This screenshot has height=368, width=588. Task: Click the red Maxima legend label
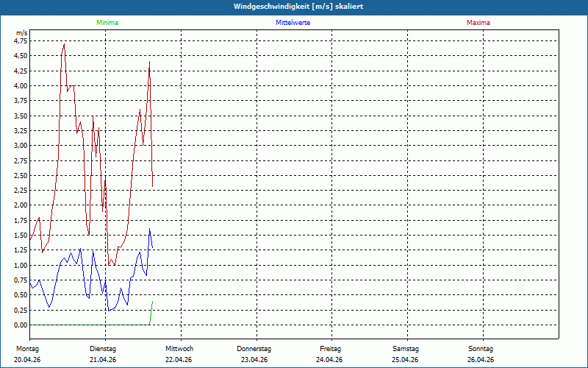tap(478, 23)
